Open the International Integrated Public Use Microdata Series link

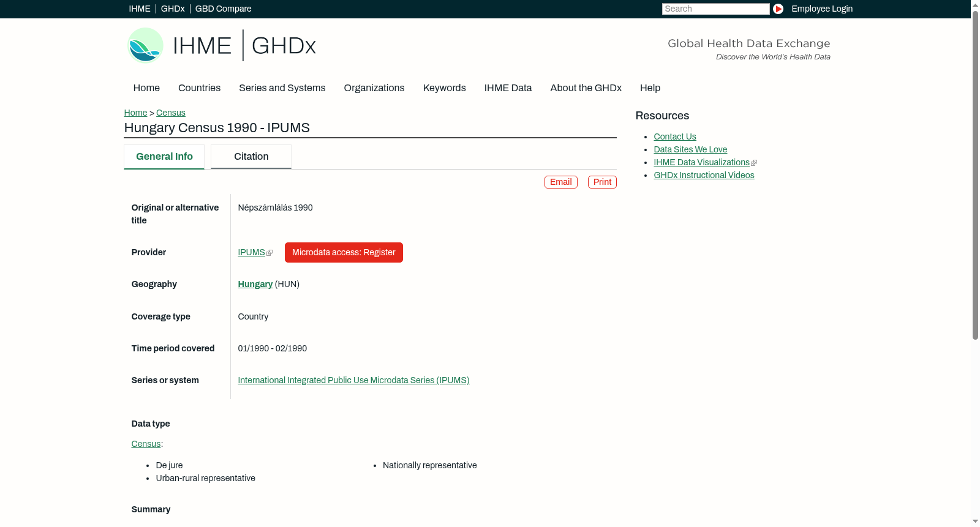point(353,380)
